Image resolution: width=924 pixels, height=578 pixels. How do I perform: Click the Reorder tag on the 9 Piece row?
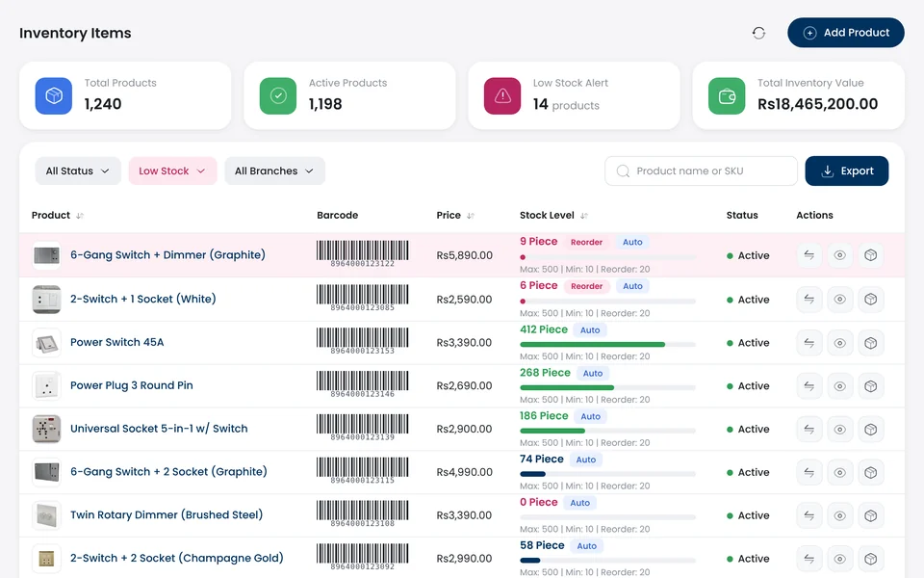tap(586, 242)
